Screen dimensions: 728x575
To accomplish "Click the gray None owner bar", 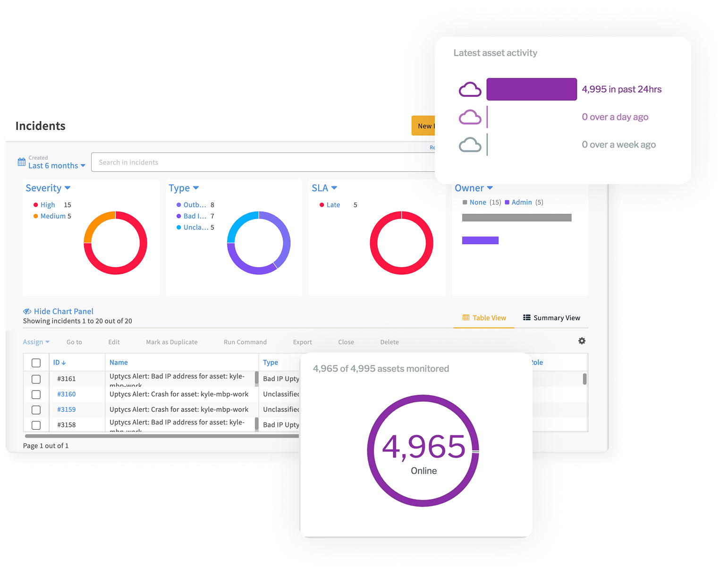I will point(516,218).
